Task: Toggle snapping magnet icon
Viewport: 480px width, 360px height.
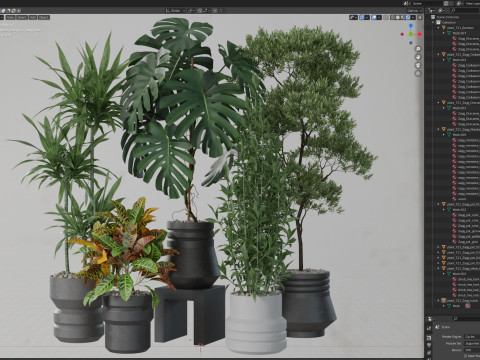Action: point(200,11)
